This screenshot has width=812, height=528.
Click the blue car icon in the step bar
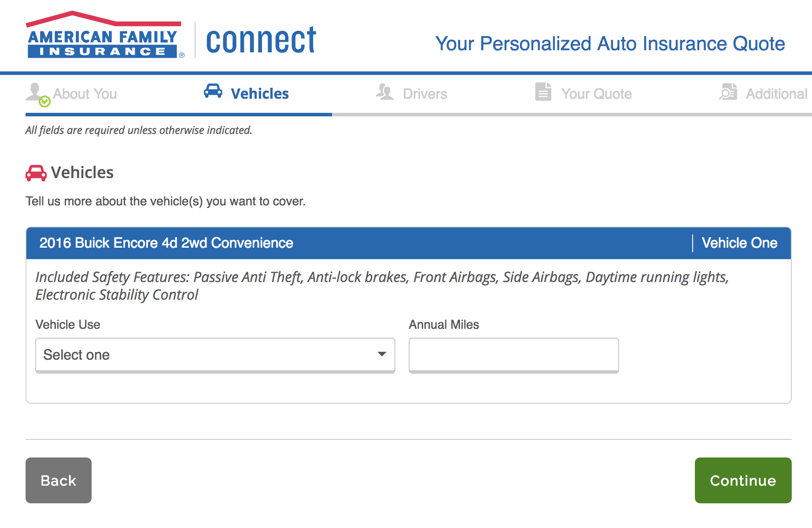[x=213, y=91]
